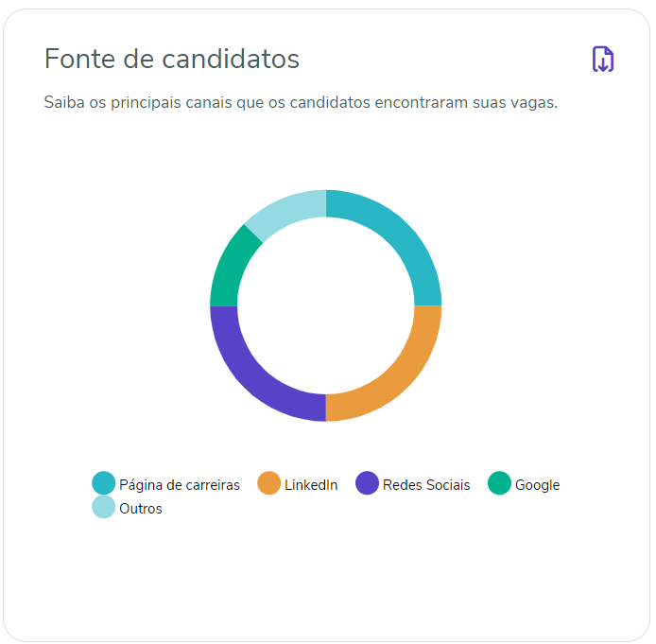The width and height of the screenshot is (656, 644).
Task: Click the Saiba os principais canais description
Action: (x=301, y=102)
